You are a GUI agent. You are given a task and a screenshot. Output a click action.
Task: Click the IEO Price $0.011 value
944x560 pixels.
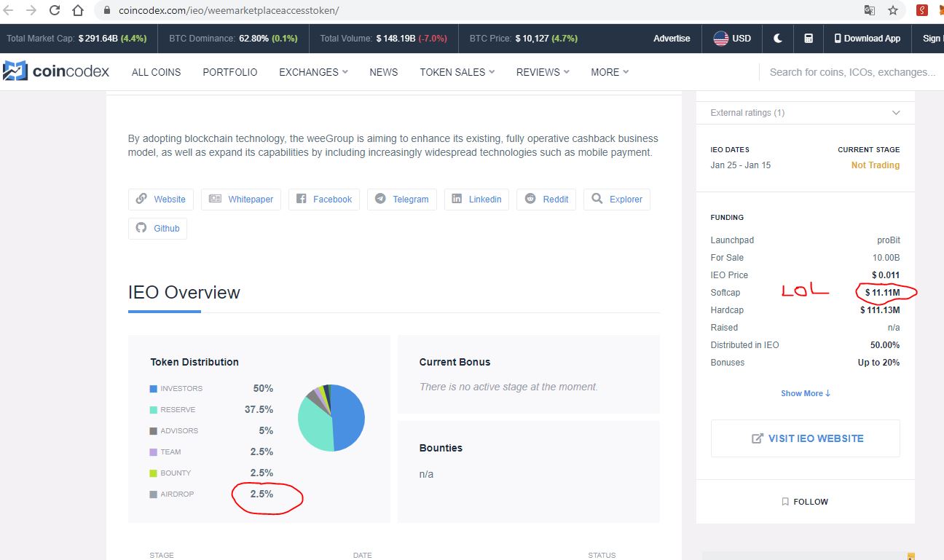(x=886, y=275)
